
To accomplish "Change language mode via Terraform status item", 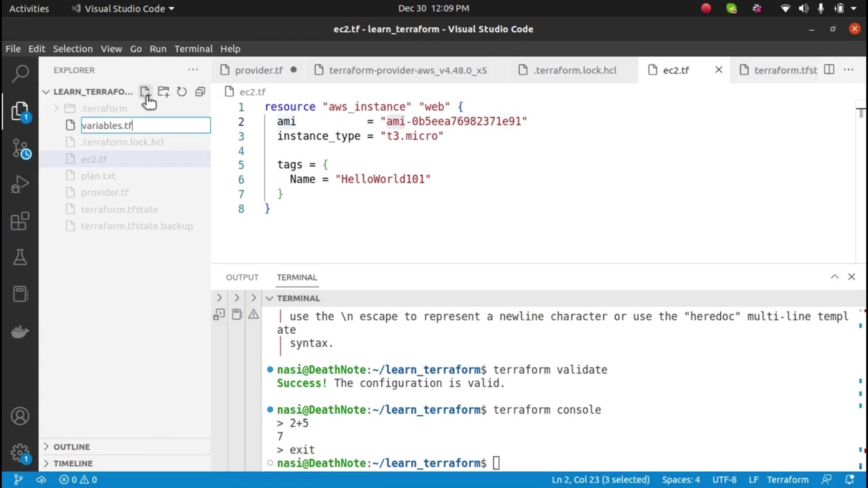I will [787, 480].
